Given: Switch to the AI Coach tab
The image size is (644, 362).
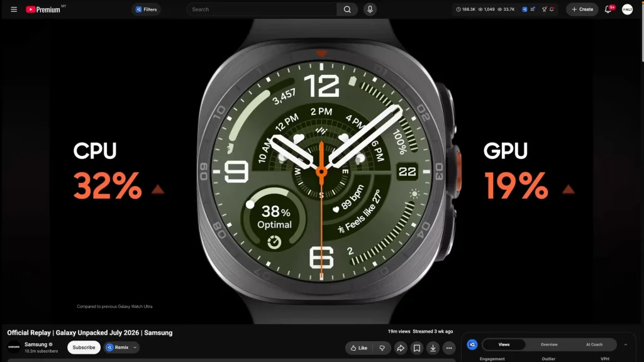Looking at the screenshot, I should tap(594, 345).
